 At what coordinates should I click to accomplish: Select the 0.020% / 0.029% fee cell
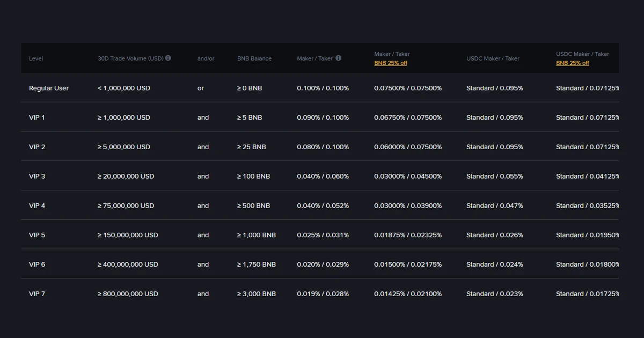[x=323, y=264]
